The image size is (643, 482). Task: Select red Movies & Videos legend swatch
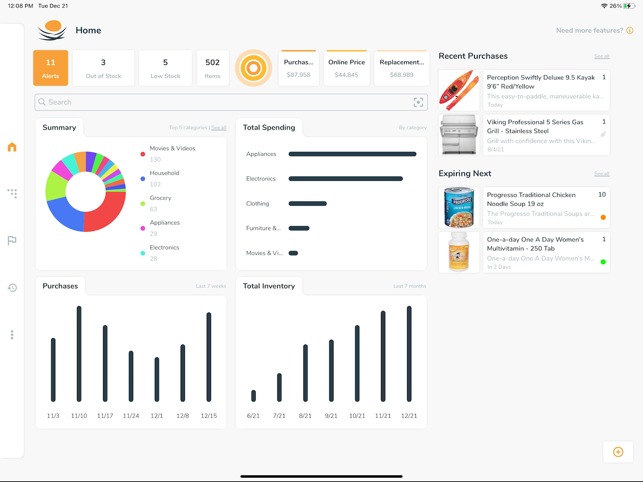pos(143,154)
